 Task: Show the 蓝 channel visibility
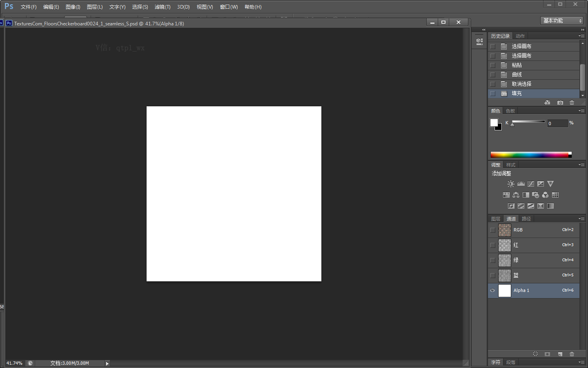click(492, 276)
